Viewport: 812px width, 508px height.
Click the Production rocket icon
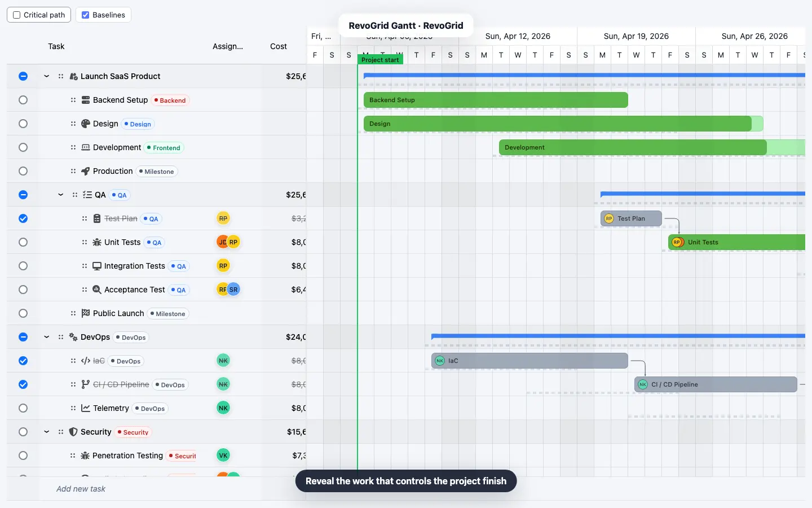(86, 171)
